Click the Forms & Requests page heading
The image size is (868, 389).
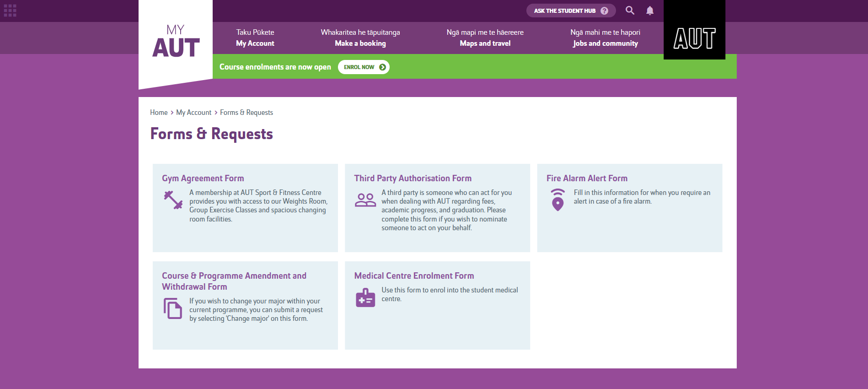212,134
